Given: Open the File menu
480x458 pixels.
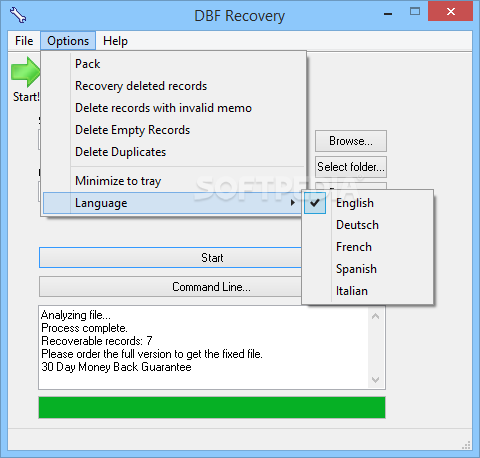Looking at the screenshot, I should 24,41.
